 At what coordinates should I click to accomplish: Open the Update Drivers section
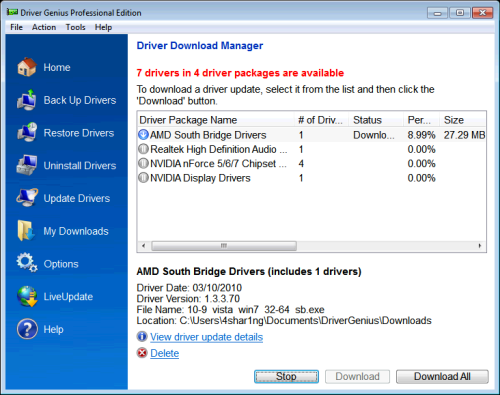77,198
